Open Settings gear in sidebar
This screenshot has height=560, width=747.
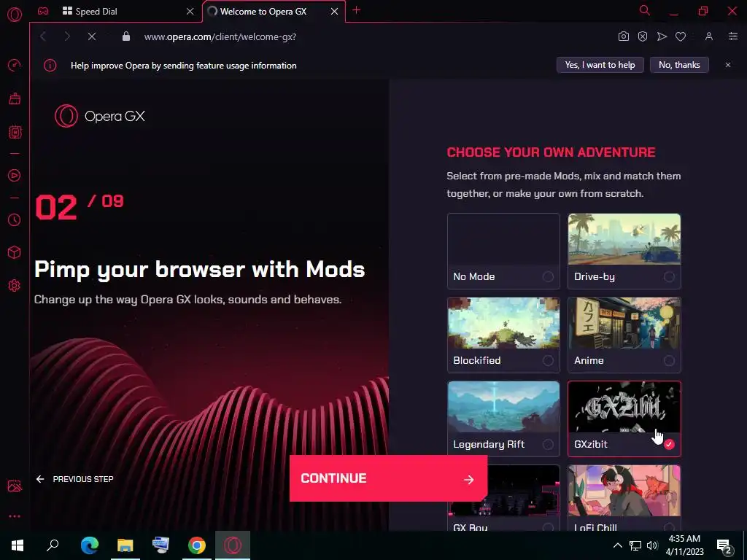[15, 286]
